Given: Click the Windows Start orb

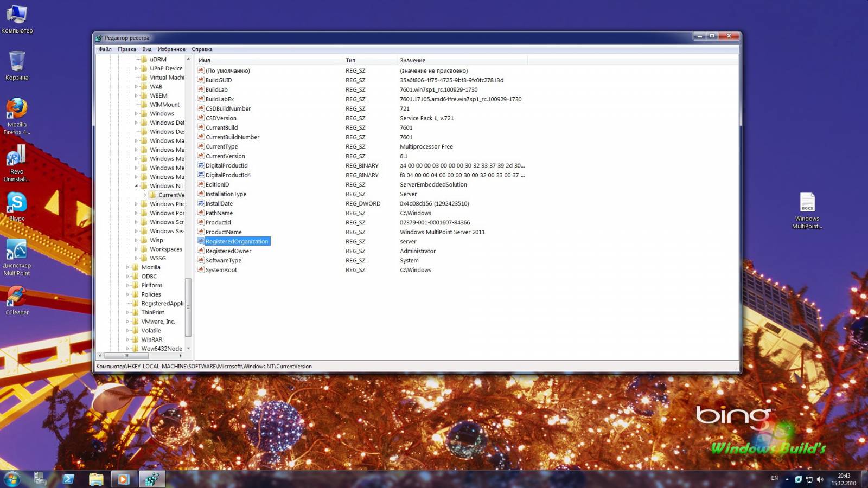Looking at the screenshot, I should [x=12, y=479].
